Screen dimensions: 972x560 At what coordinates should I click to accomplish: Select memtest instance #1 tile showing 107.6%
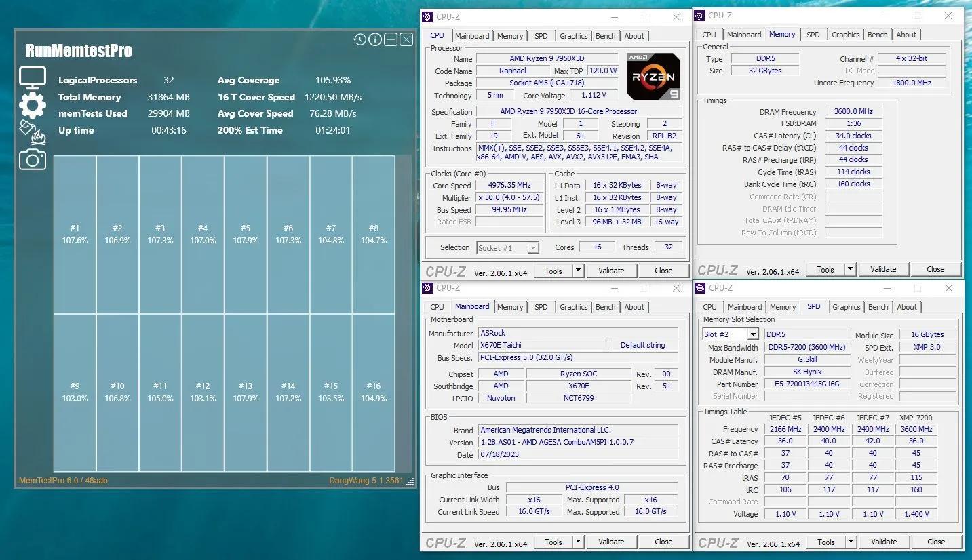[75, 235]
